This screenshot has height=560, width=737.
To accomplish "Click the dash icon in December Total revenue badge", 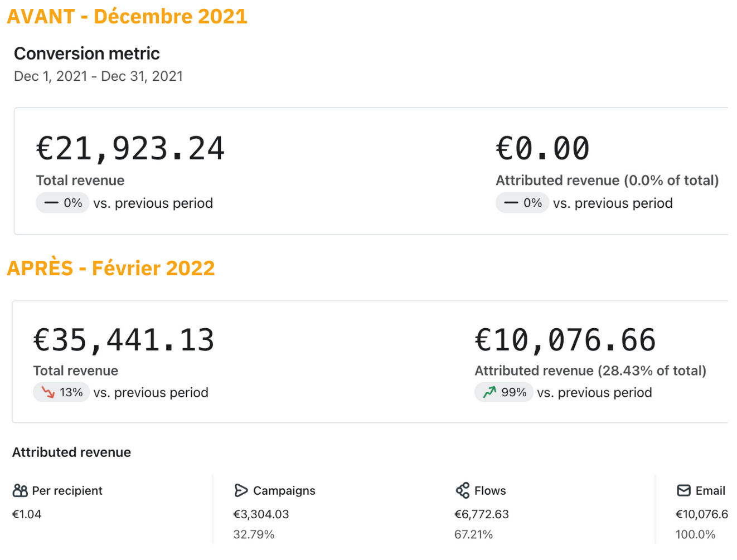I will pos(51,203).
